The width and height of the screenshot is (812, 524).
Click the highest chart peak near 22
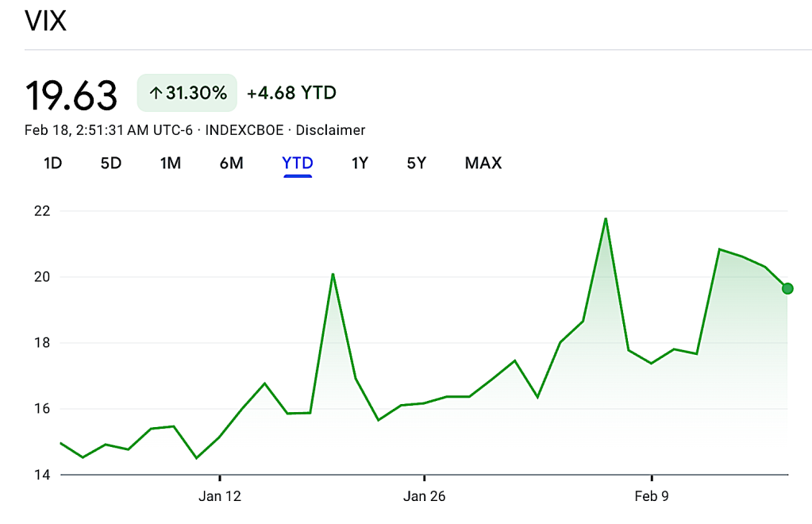click(606, 218)
